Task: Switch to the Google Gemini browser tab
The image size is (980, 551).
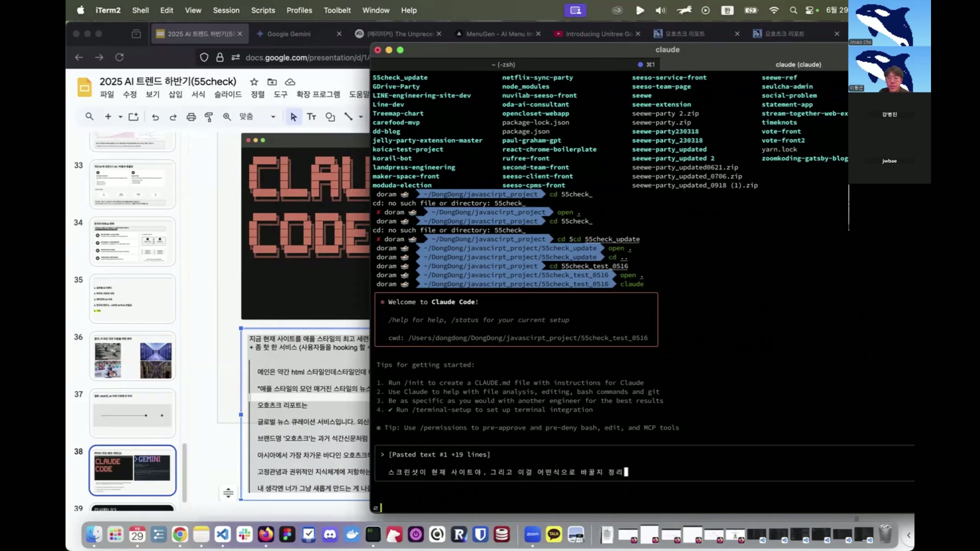Action: coord(289,34)
